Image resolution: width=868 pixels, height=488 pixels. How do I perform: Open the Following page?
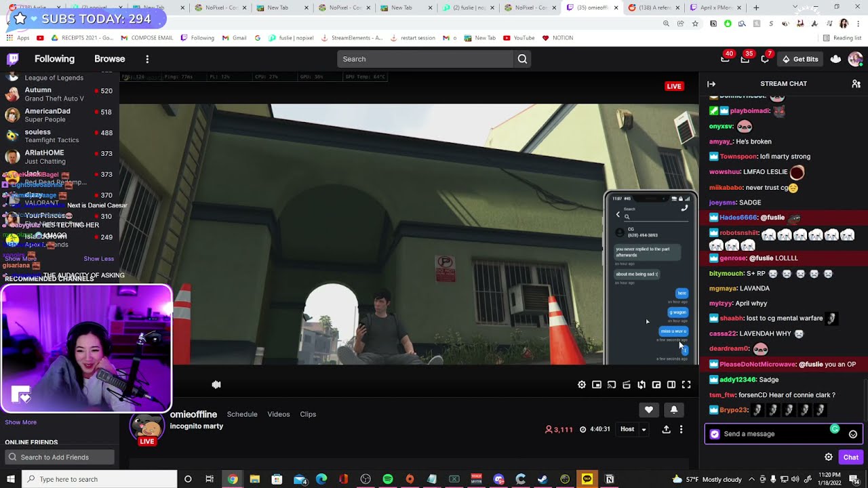(x=54, y=59)
